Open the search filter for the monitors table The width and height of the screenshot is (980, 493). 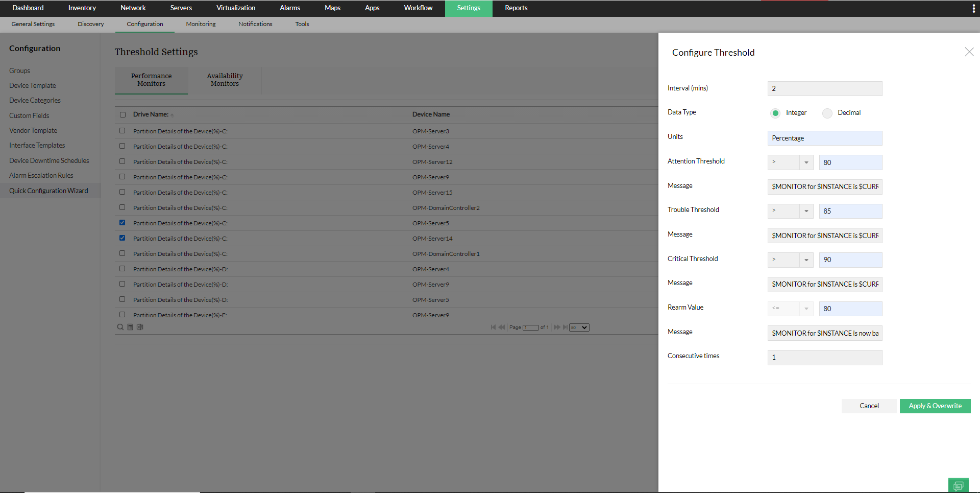click(x=120, y=327)
